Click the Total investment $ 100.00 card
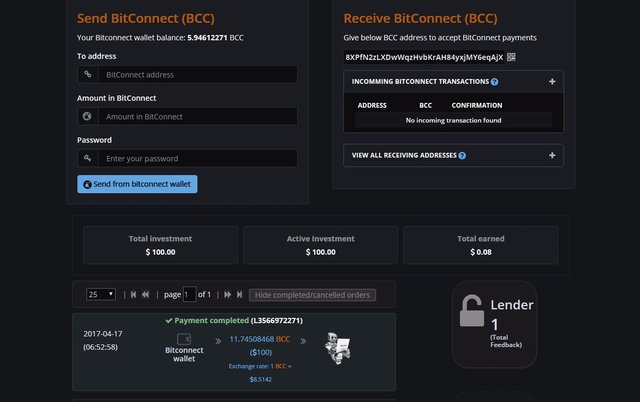 click(x=160, y=245)
